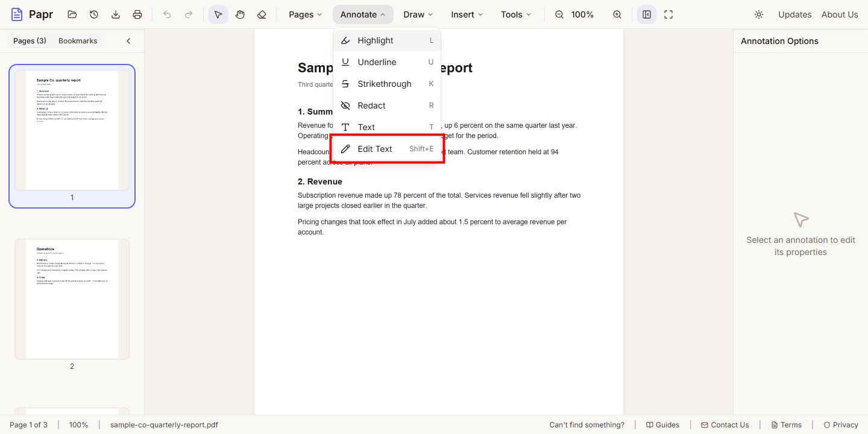Collapse the Annotate dropdown menu

363,14
